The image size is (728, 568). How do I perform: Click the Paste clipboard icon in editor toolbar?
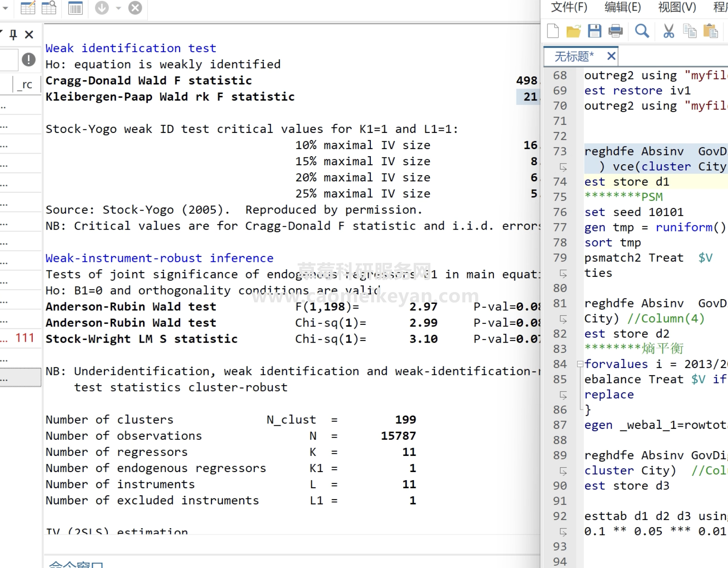tap(710, 31)
